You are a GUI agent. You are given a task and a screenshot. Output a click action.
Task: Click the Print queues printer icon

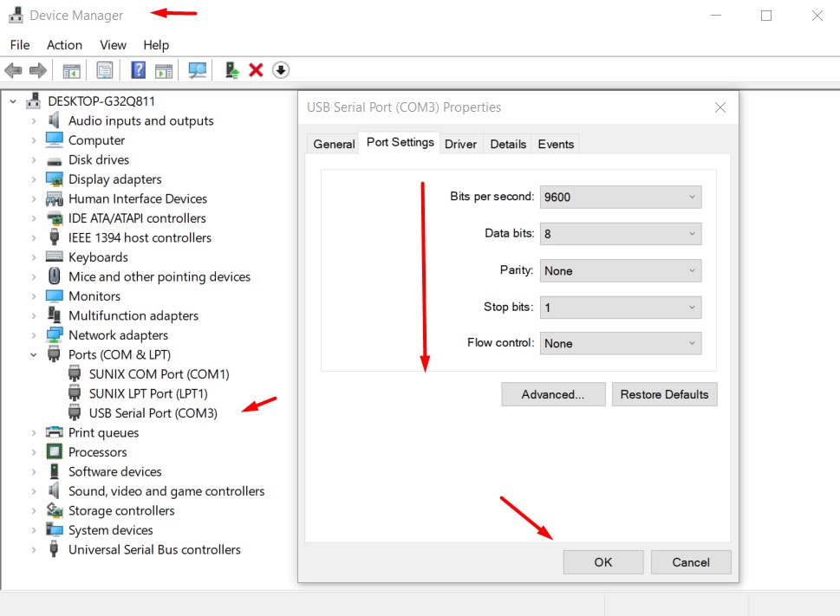pyautogui.click(x=54, y=432)
